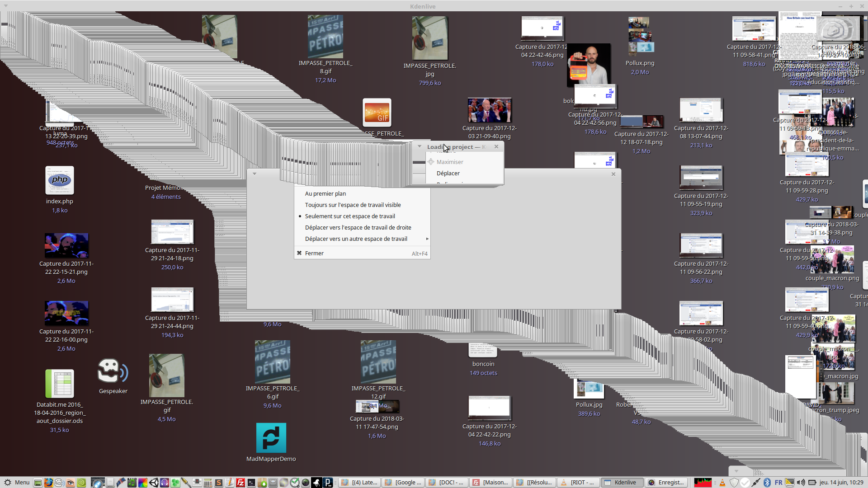Toggle 'Au premier plan' window option
This screenshot has height=488, width=868.
tap(325, 194)
